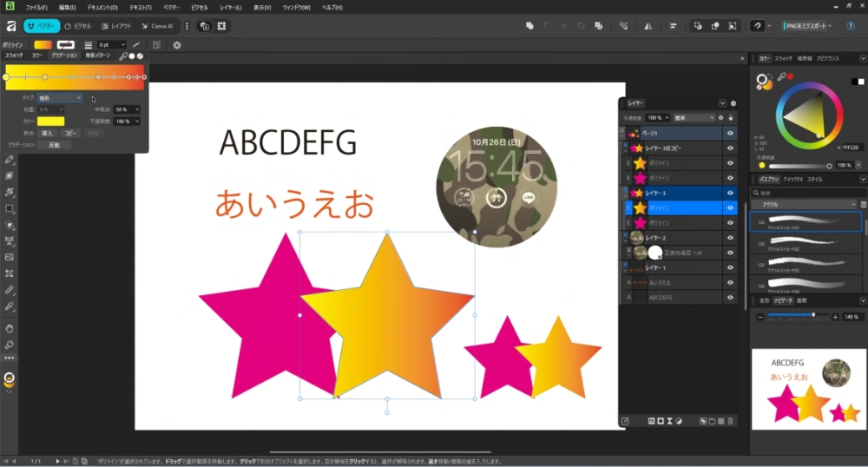Hide the ABCDEFG text layer
The image size is (868, 467).
click(730, 298)
